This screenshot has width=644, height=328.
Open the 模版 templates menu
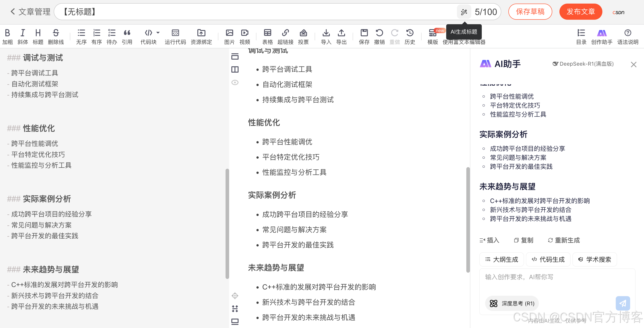(x=433, y=33)
